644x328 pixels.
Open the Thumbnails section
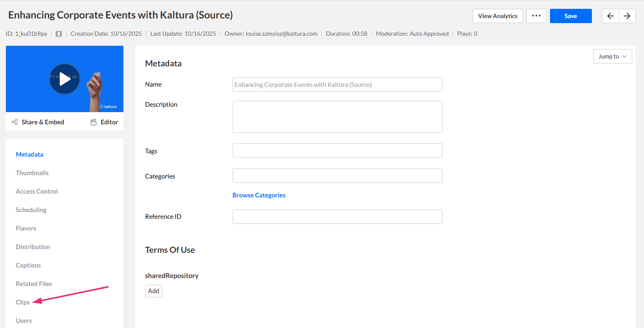[x=32, y=173]
